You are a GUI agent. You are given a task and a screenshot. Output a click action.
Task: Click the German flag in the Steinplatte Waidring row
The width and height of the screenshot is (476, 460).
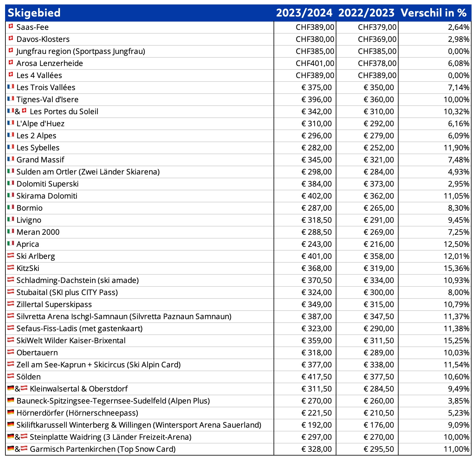11,436
